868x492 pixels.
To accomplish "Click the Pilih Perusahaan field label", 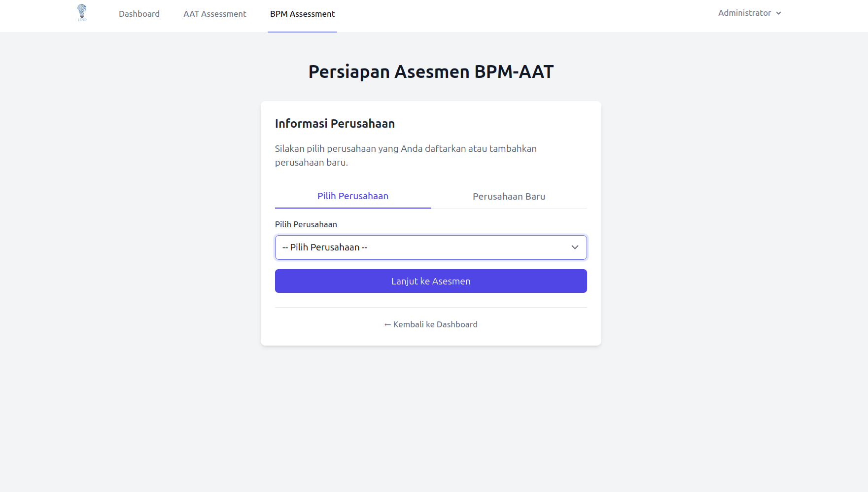I will pos(306,224).
